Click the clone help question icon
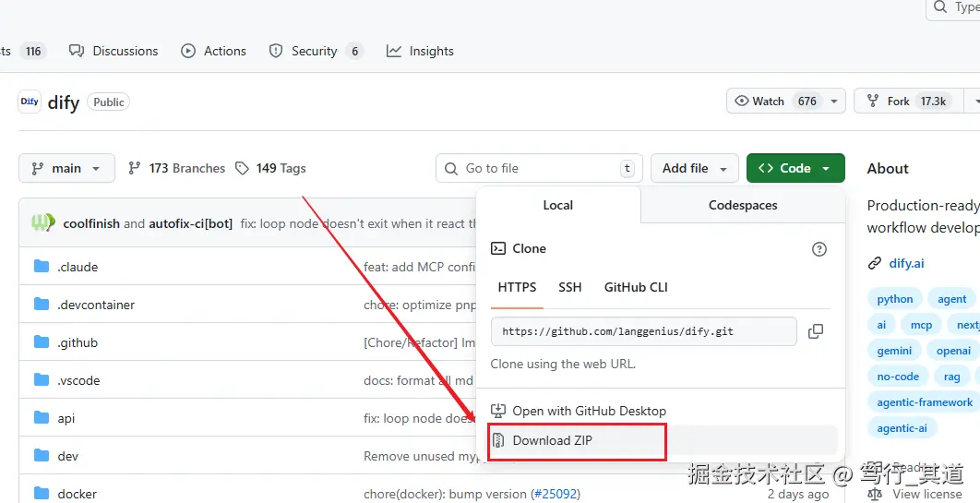 click(x=819, y=249)
